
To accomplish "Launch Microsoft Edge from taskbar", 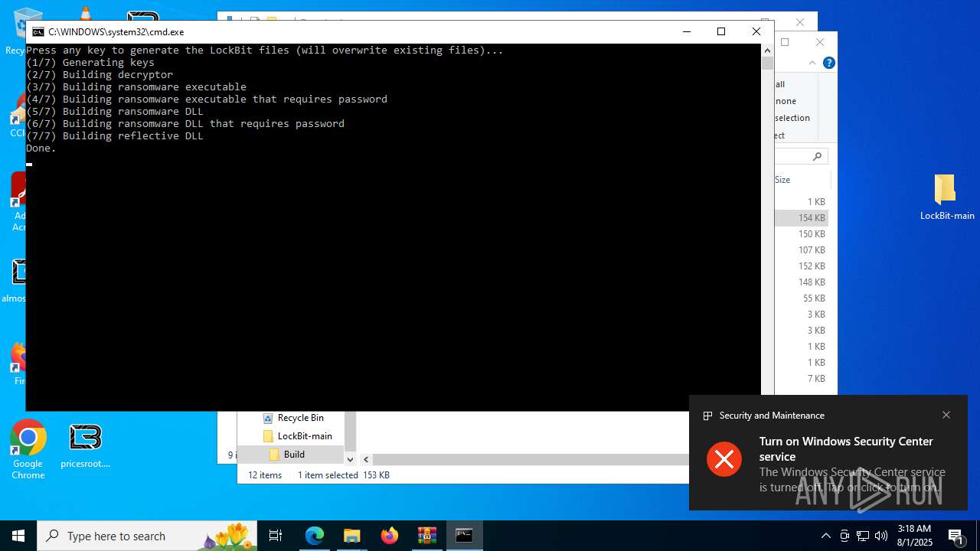I will (315, 536).
